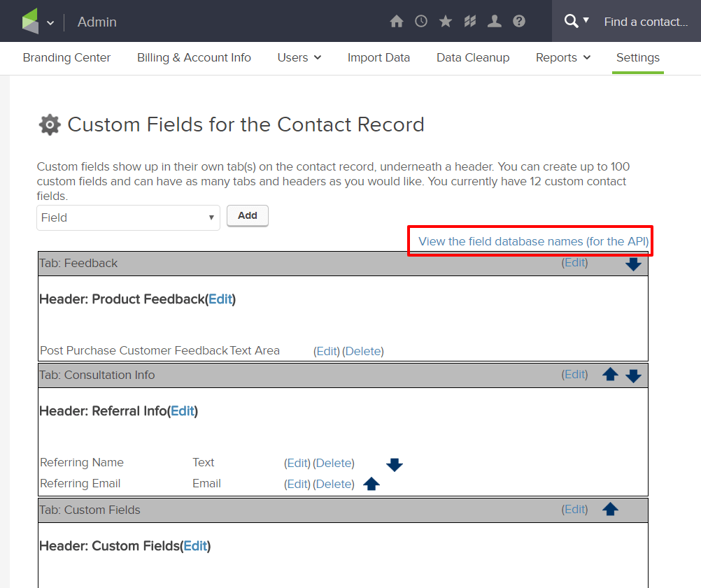This screenshot has width=701, height=588.
Task: Move Referring Name field down
Action: tap(395, 465)
